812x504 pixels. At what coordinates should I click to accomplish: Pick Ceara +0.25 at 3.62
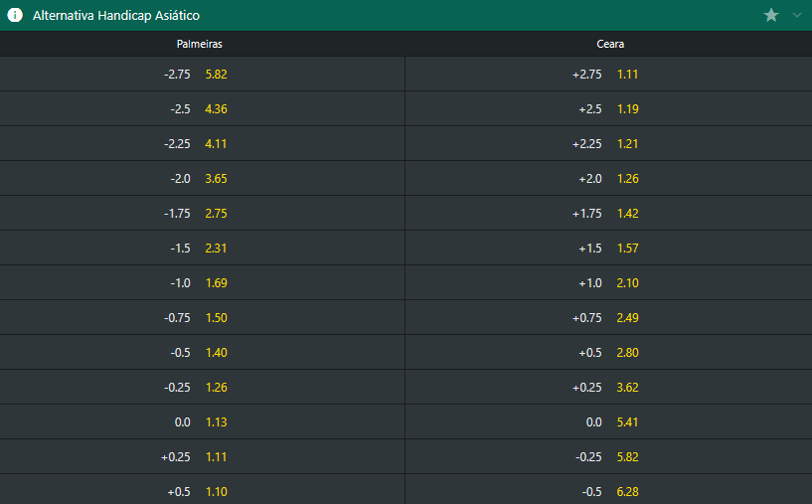(608, 387)
